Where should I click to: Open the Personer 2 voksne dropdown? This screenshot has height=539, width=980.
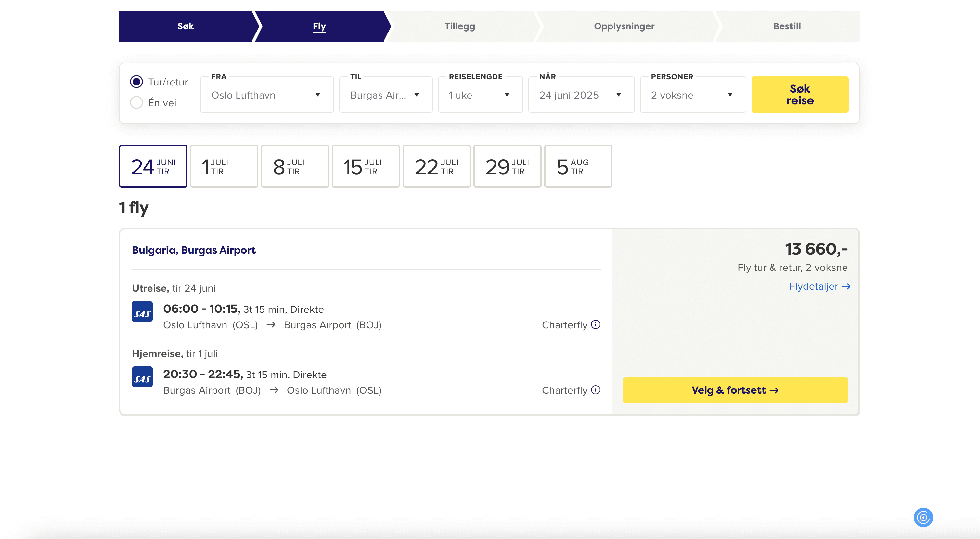click(692, 95)
